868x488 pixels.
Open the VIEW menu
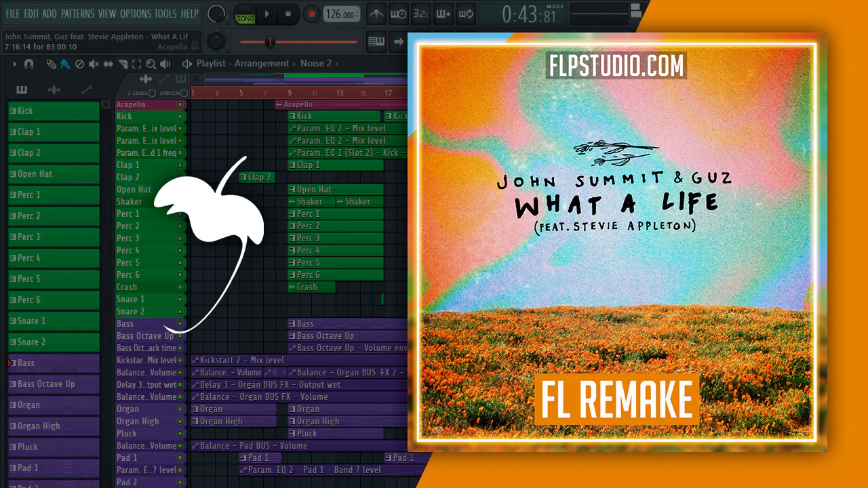[x=107, y=14]
